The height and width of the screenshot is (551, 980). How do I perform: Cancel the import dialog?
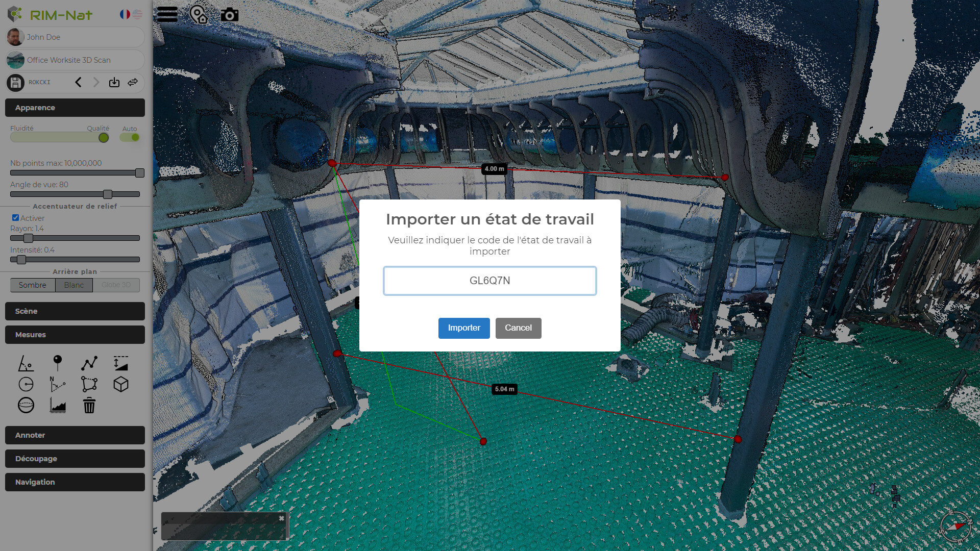518,328
